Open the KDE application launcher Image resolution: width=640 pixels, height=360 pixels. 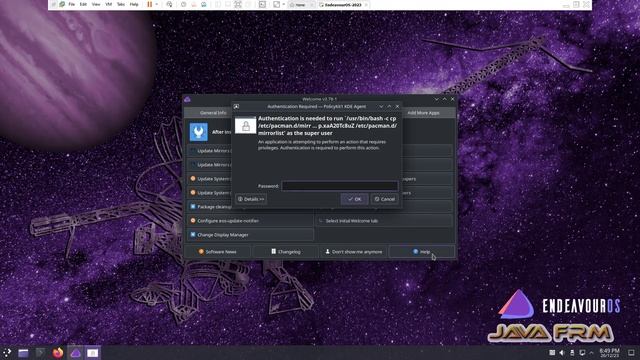pos(7,352)
